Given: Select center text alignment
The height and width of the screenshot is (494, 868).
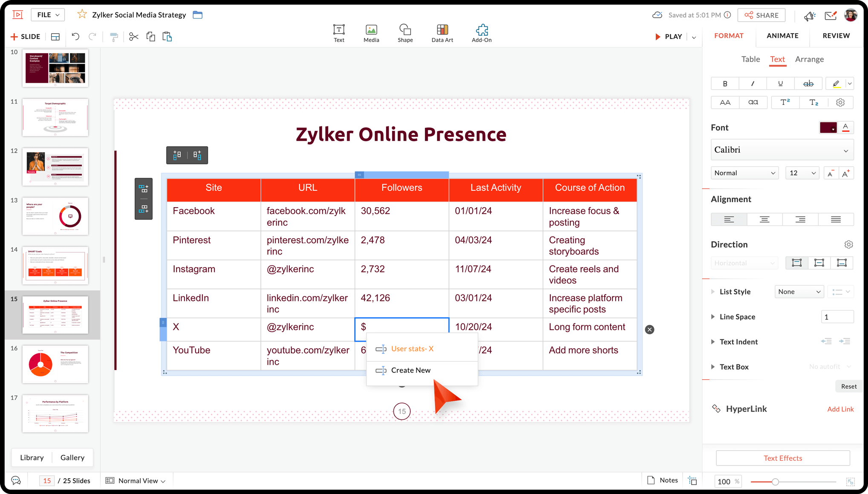Looking at the screenshot, I should (764, 219).
